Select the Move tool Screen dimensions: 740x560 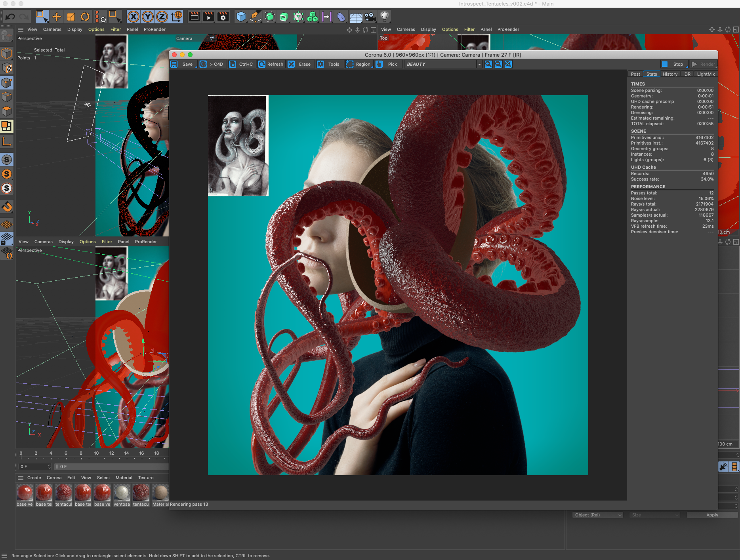click(57, 17)
